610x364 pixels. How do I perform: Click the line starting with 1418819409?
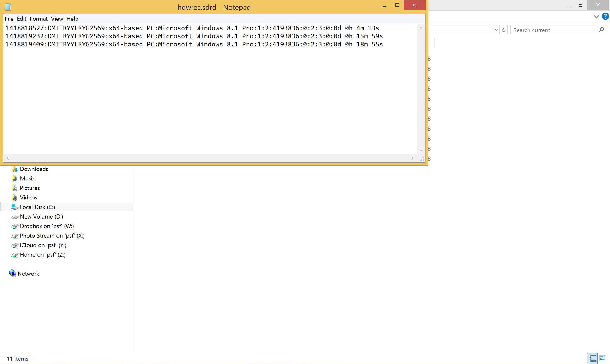point(194,44)
